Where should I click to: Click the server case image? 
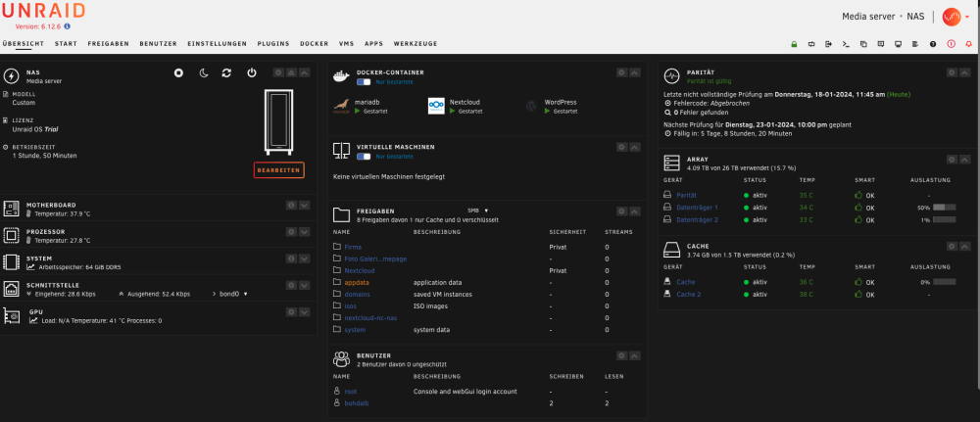[x=278, y=122]
